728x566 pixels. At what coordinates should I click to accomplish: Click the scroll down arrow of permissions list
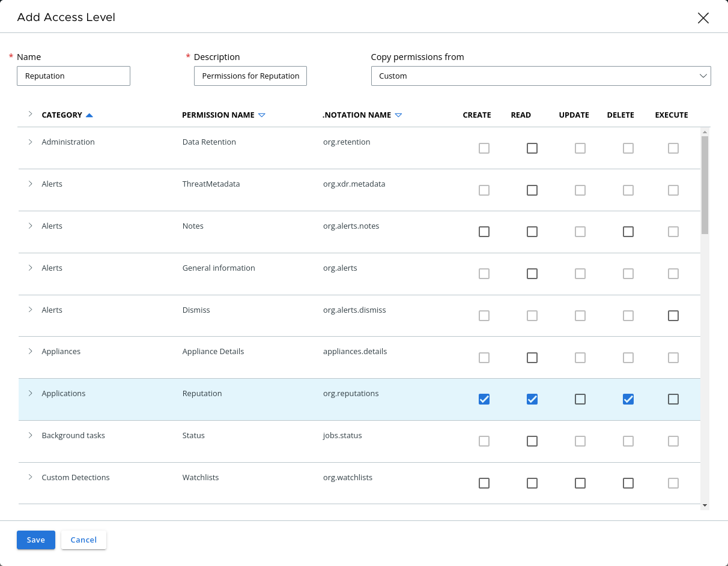pos(705,505)
